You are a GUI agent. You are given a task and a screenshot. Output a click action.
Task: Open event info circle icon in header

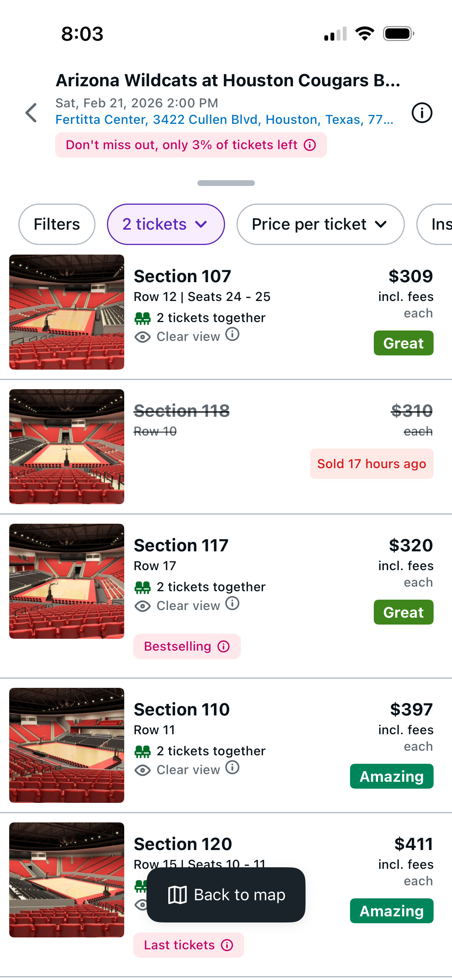click(422, 113)
